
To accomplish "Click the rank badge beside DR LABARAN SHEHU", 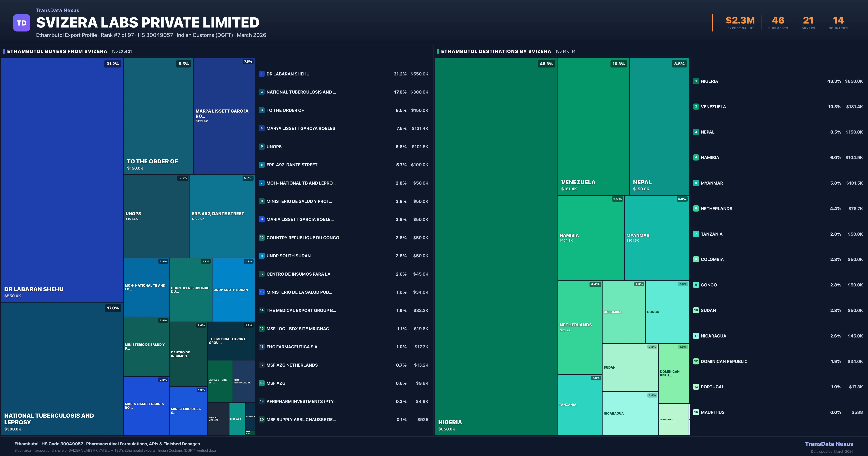I will [261, 74].
